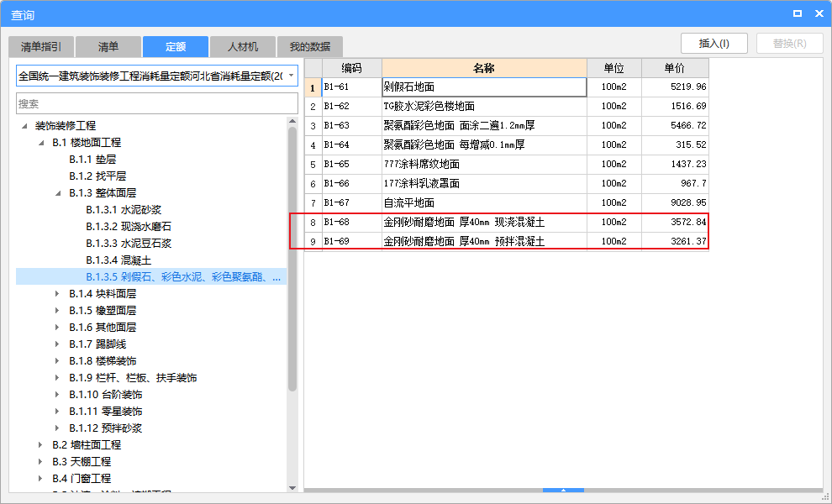
Task: Click price cell 9028.95
Action: point(675,202)
